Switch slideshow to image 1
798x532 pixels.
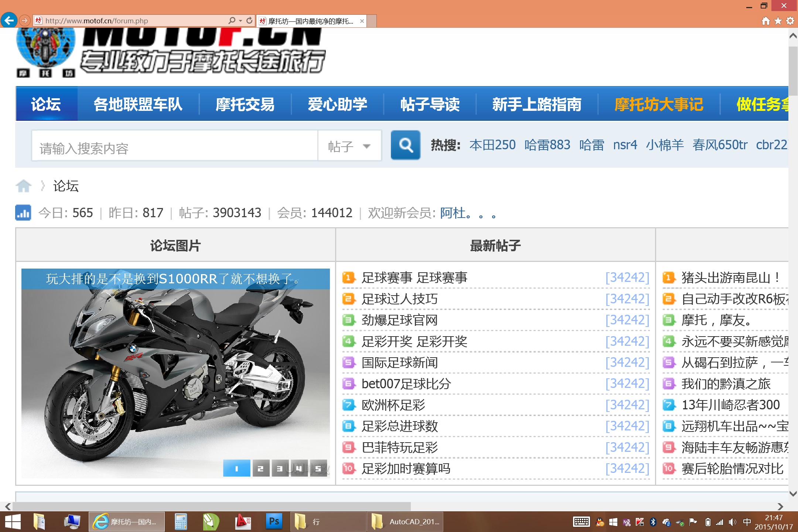click(x=237, y=468)
